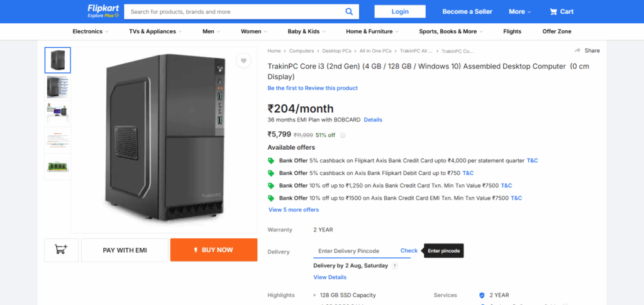Go to All In One PCs breadcrumb
The width and height of the screenshot is (644, 305).
(x=375, y=51)
